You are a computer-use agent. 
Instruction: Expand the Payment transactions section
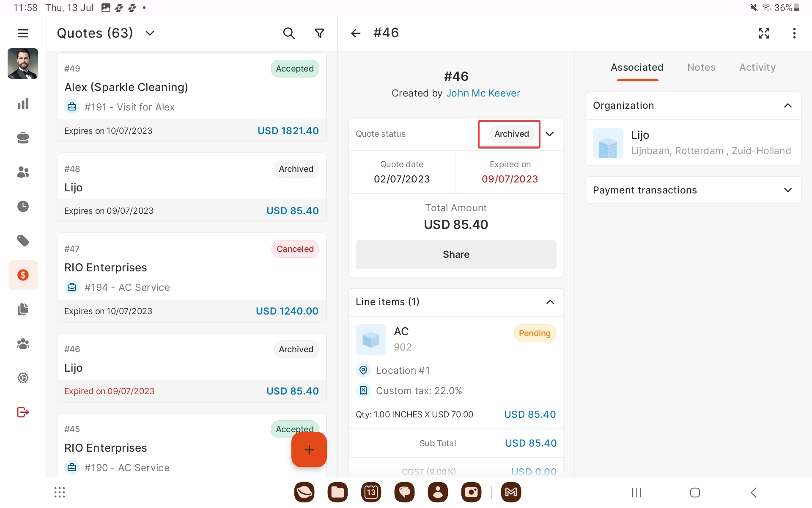pyautogui.click(x=787, y=190)
